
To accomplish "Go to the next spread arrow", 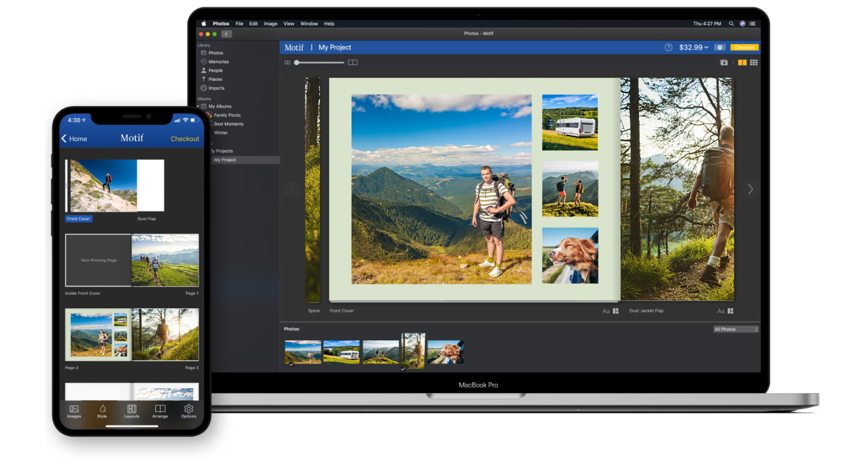I will [x=751, y=189].
